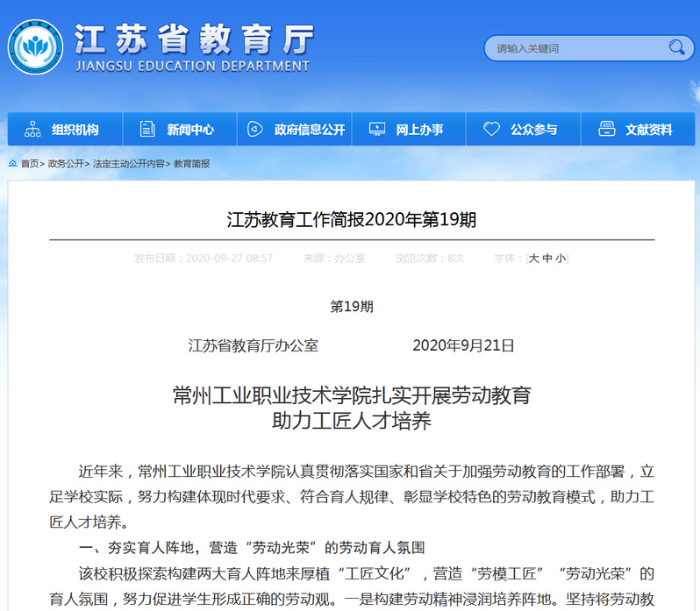The image size is (700, 611).
Task: Click the monitor icon beside 网上办事
Action: (x=377, y=129)
